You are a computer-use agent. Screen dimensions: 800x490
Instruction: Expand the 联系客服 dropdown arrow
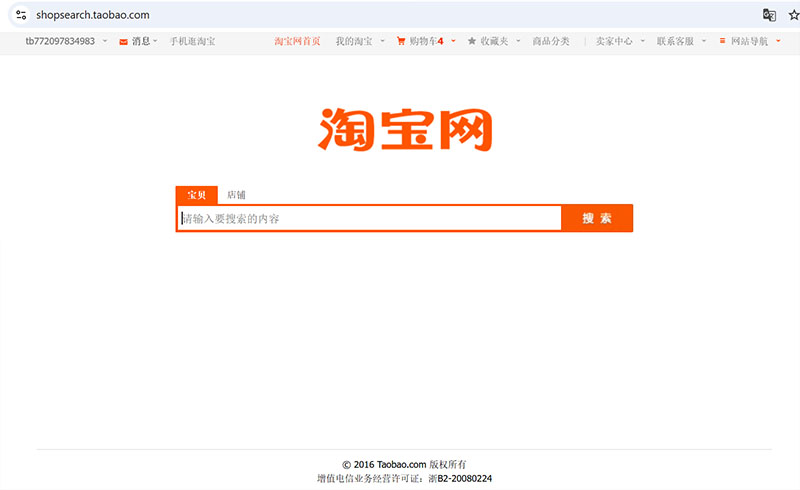[704, 41]
